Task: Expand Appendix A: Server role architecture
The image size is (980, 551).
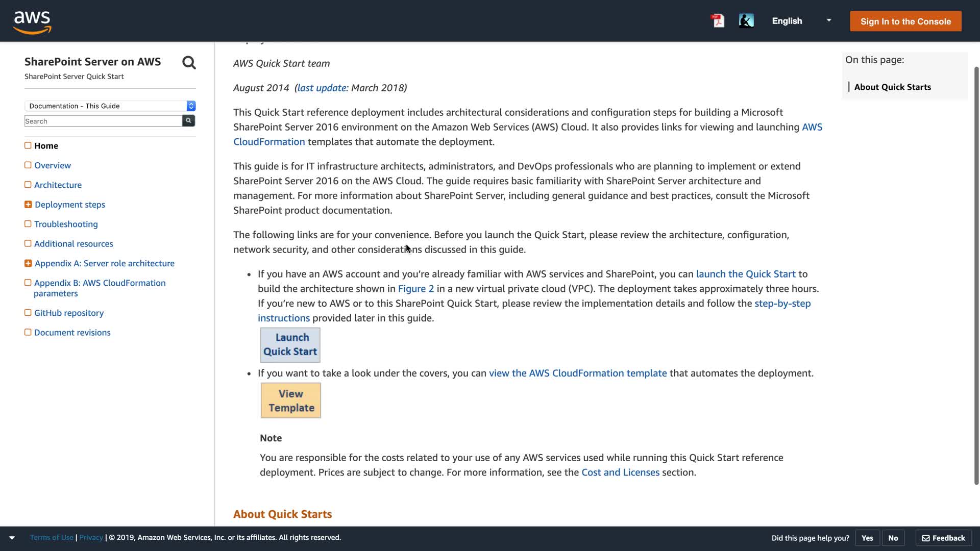Action: point(28,263)
